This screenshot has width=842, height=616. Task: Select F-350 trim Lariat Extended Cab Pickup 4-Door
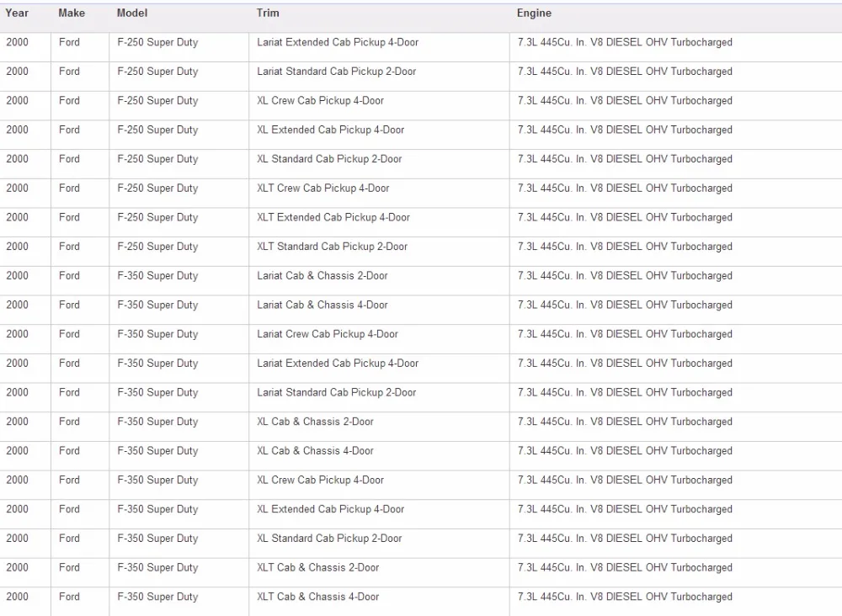pyautogui.click(x=338, y=364)
